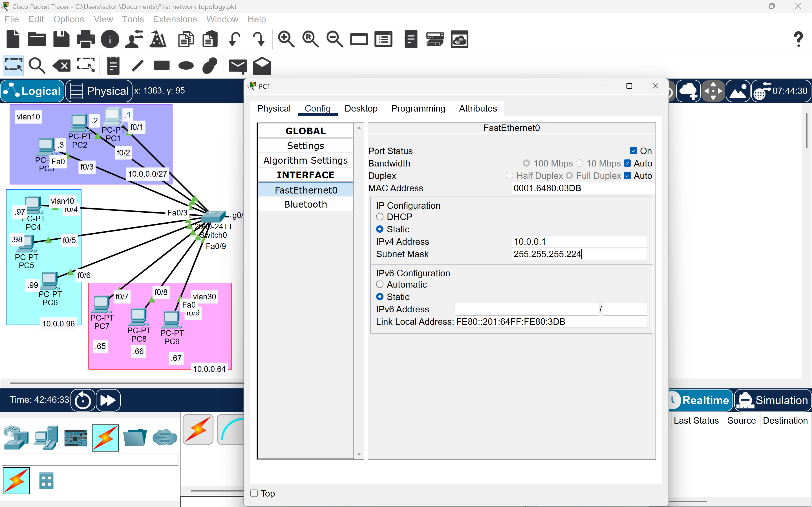Select the Add Simple PDU tool

click(x=238, y=65)
